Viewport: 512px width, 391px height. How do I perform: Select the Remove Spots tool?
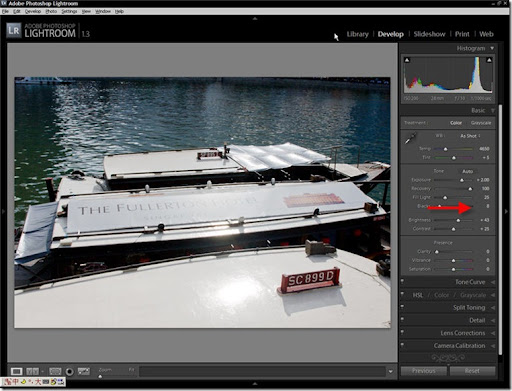click(x=84, y=371)
